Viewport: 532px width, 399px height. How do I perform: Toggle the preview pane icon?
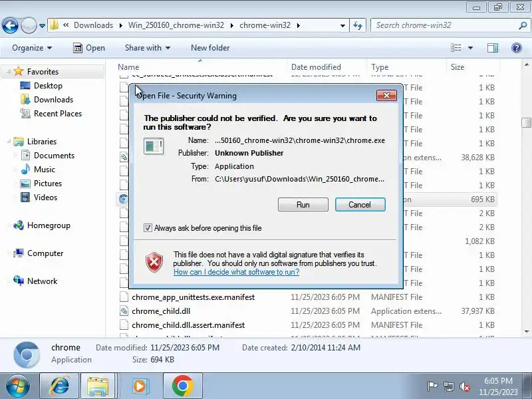pos(493,48)
